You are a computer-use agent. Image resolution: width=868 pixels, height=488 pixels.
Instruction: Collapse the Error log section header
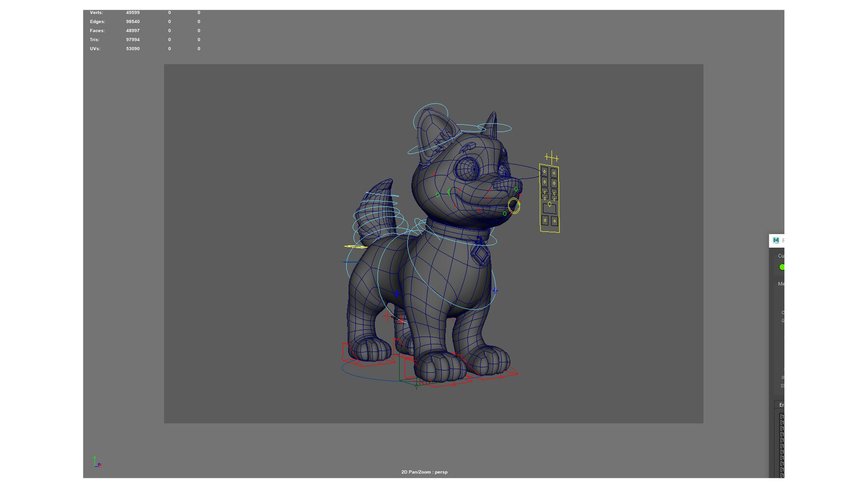click(x=781, y=405)
